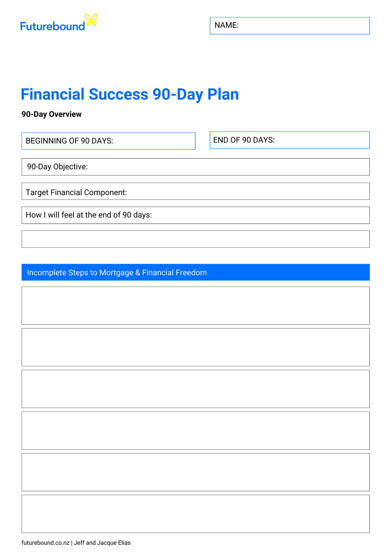Image resolution: width=392 pixels, height=555 pixels.
Task: Focus the fourth Incomplete Steps box
Action: [x=195, y=430]
